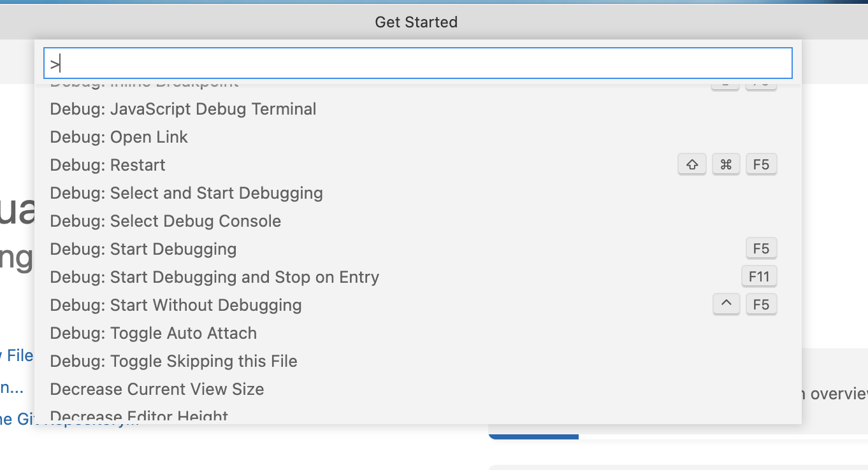Click the F5 keybinding badge for Start Debugging
This screenshot has width=868, height=470.
tap(761, 249)
